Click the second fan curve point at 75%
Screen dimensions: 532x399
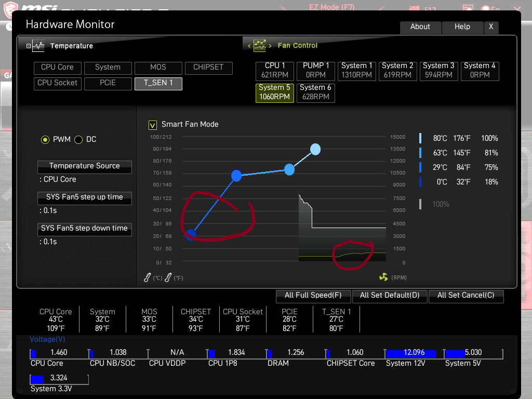tap(236, 176)
